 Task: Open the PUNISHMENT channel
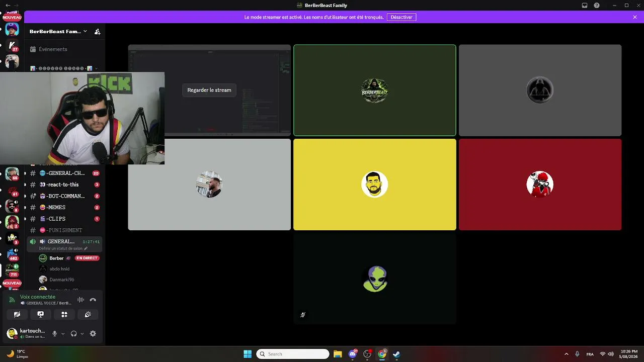tap(64, 230)
